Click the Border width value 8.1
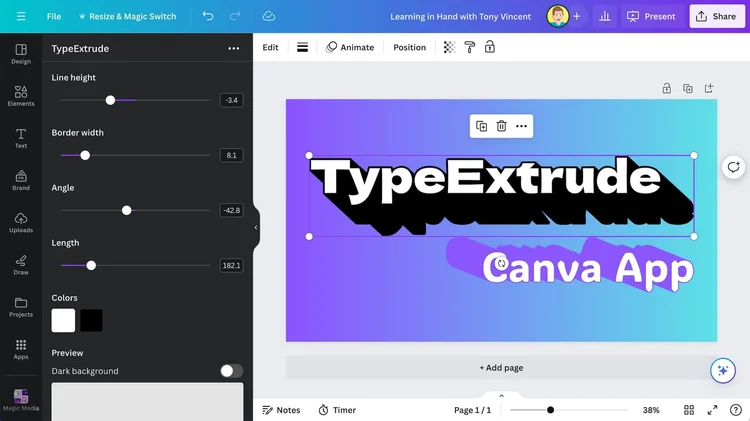Image resolution: width=750 pixels, height=421 pixels. (232, 155)
